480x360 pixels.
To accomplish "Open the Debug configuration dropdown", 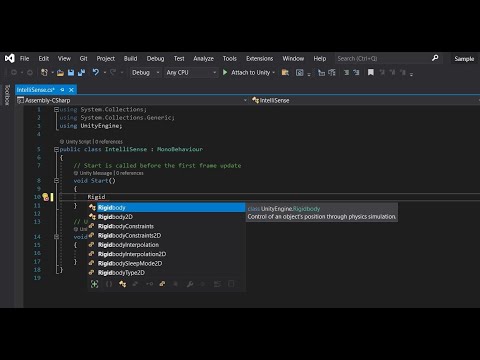I will coord(145,72).
